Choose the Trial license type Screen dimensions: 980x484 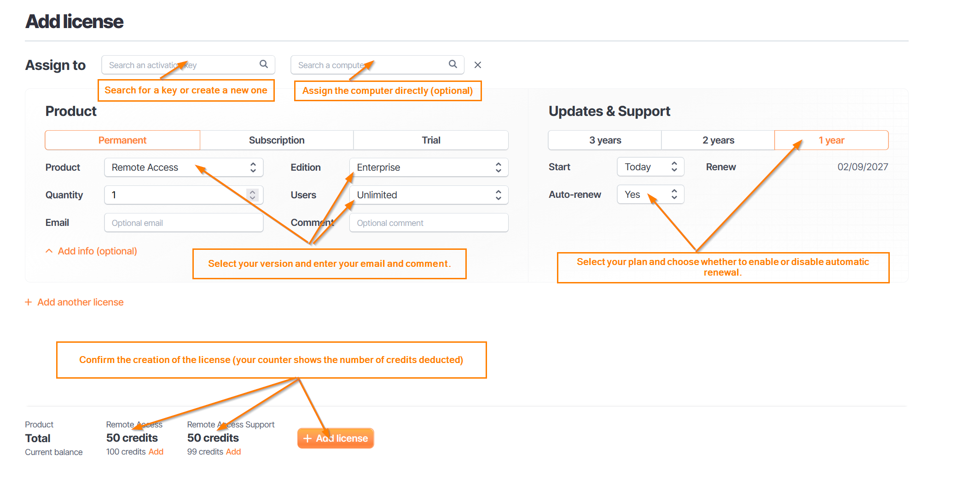tap(431, 140)
